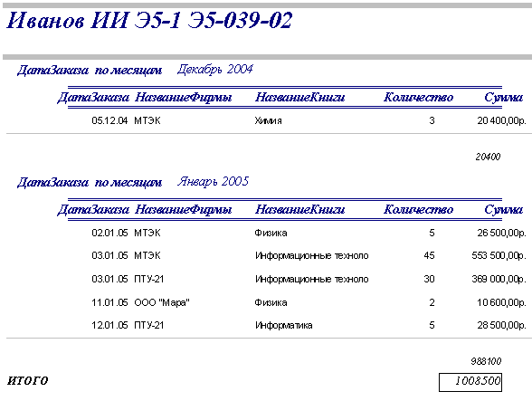Select the sum 553 500,00р.

(499, 255)
